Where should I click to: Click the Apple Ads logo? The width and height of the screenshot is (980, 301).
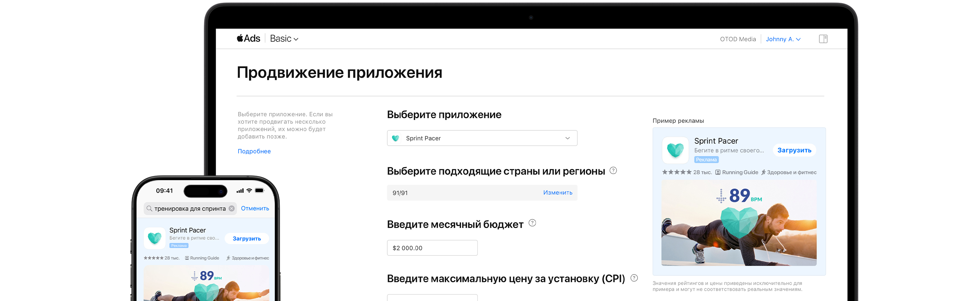tap(248, 38)
